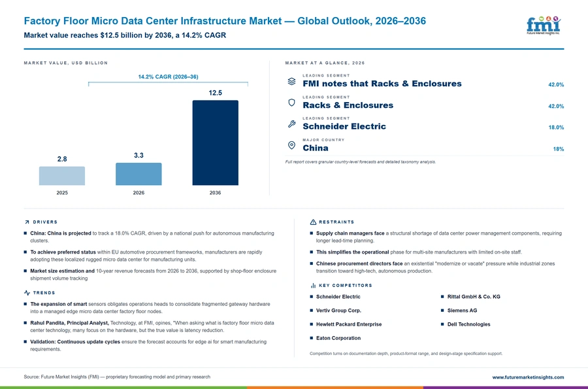Click the Full report covers granular note
Image resolution: width=588 pixels, height=389 pixels.
(361, 162)
